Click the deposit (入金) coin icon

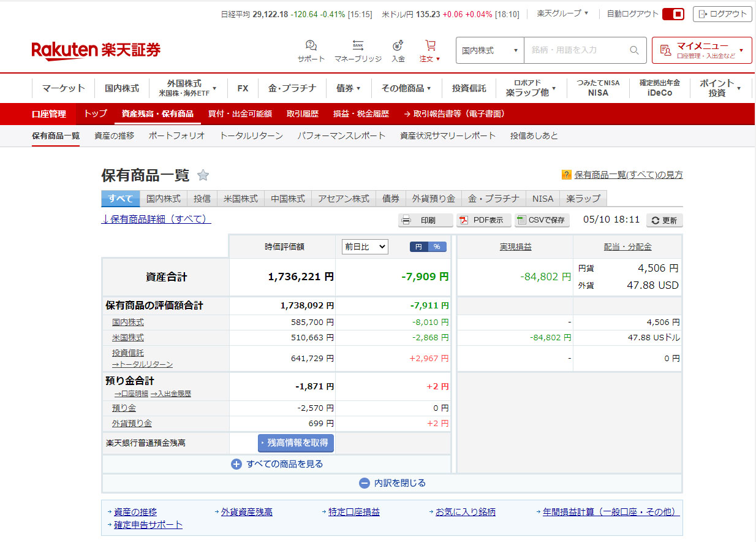tap(398, 46)
